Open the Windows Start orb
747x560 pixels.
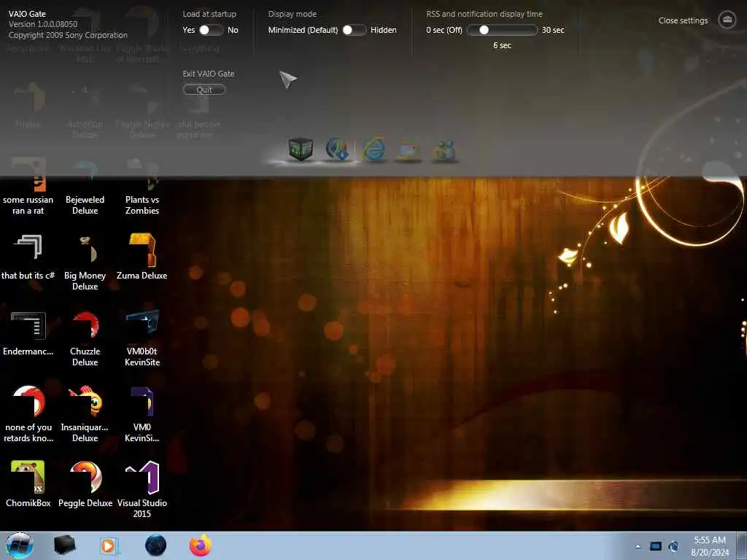tap(19, 545)
